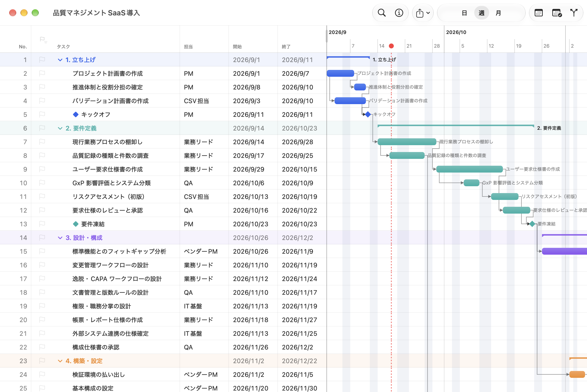The width and height of the screenshot is (587, 392).
Task: Open the search magnifier tool
Action: coord(381,13)
